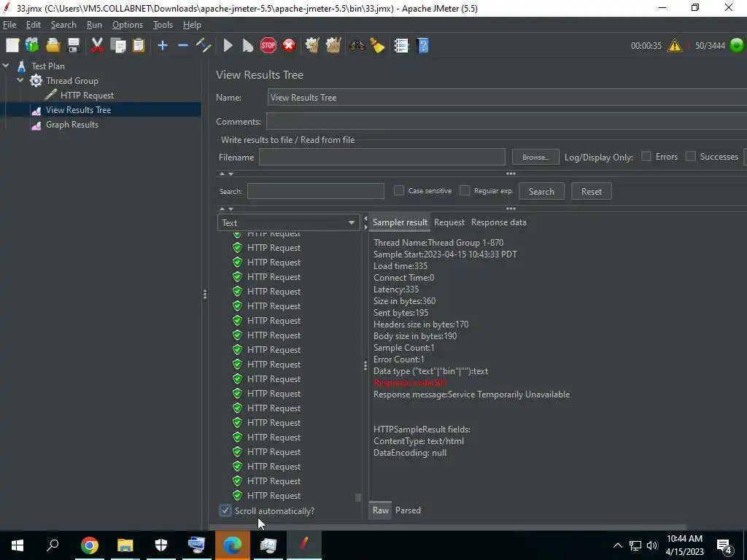Open the Templates icon in toolbar

coord(32,46)
